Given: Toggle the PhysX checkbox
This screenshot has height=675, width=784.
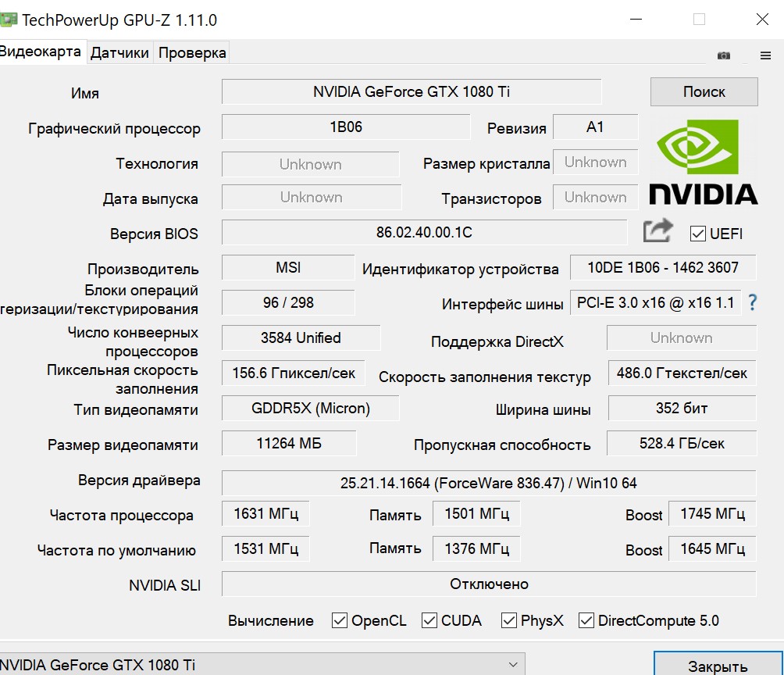Looking at the screenshot, I should [x=509, y=620].
